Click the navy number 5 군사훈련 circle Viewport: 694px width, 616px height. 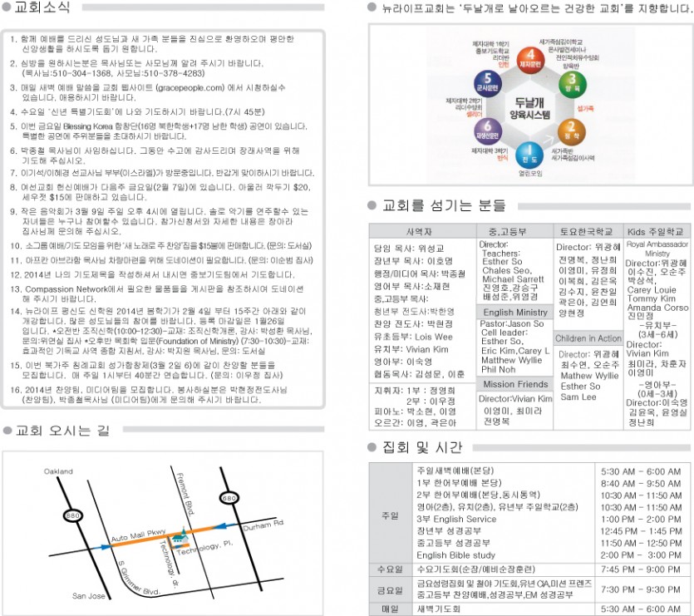click(x=487, y=83)
